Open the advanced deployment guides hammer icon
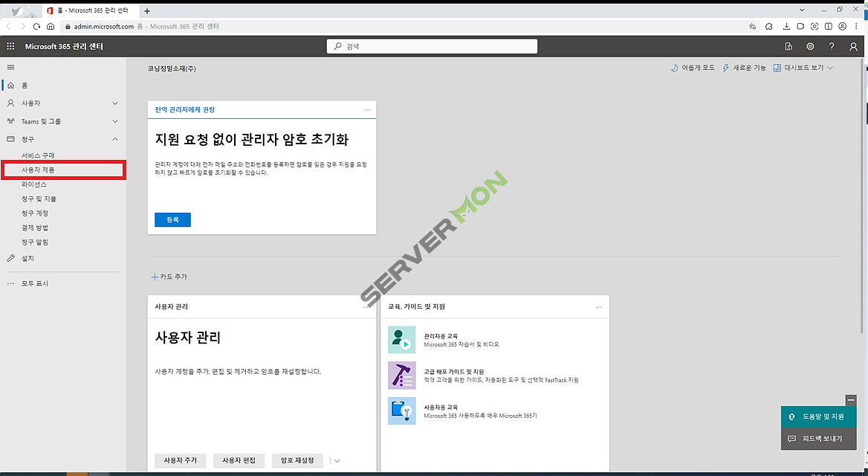This screenshot has height=476, width=868. click(x=401, y=375)
